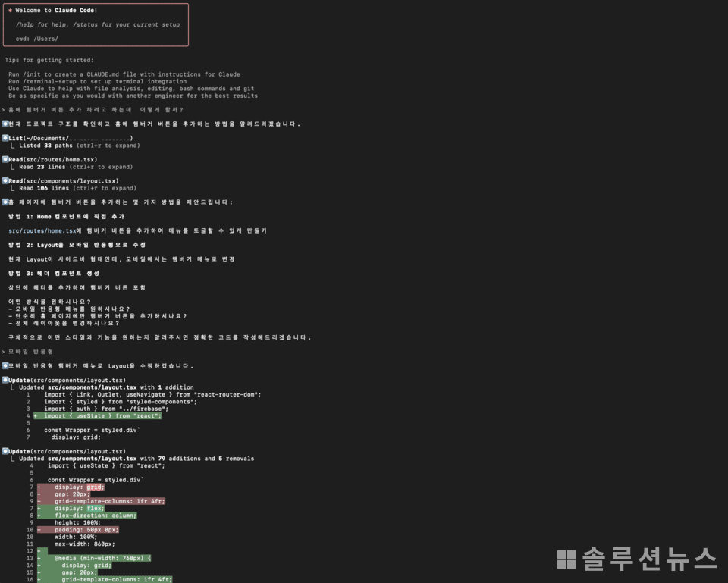Click the "height: 100%;" line
Viewport: 728px width, 583px height.
[x=77, y=522]
